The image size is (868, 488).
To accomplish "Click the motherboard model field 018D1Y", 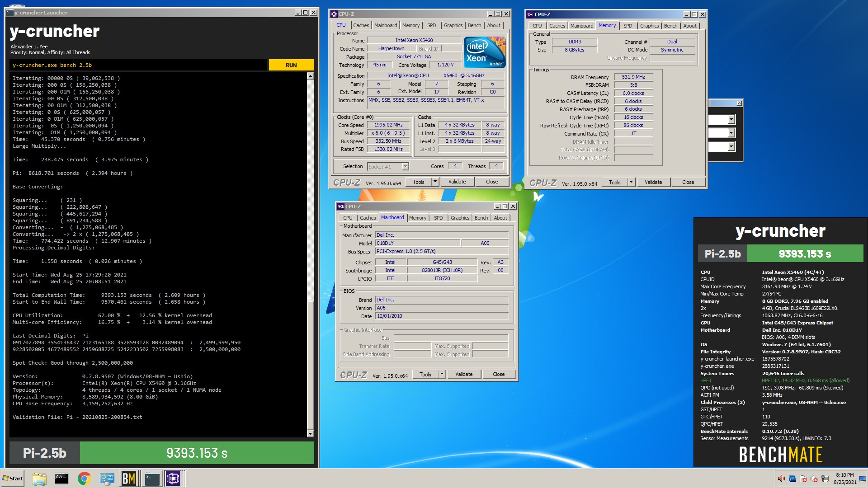I will tap(417, 243).
